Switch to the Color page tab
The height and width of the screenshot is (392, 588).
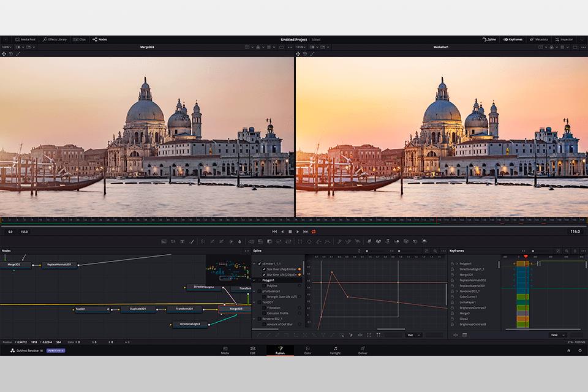point(307,350)
